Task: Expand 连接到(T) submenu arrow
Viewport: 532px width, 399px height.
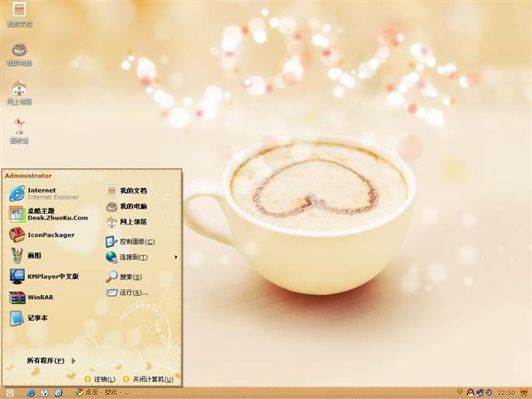Action: tap(175, 257)
